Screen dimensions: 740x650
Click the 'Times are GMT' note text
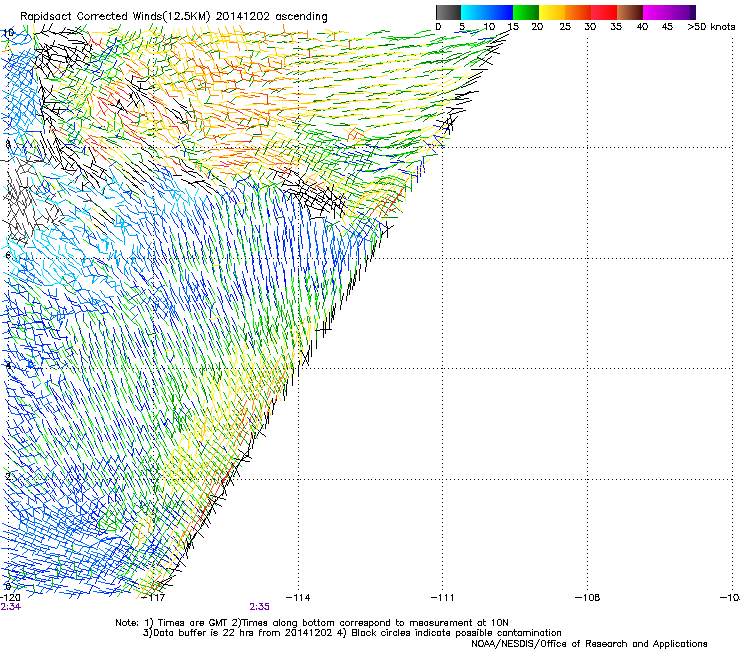point(193,623)
